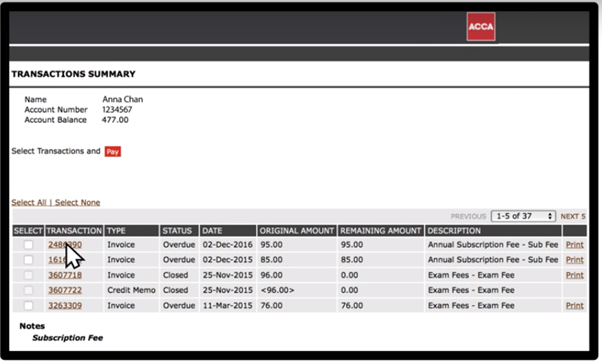Tick checkbox for transaction 3607722
602x362 pixels.
coord(28,290)
